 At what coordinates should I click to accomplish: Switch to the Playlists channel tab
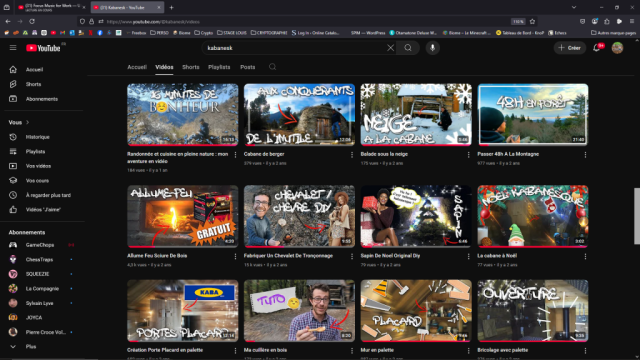click(x=219, y=67)
